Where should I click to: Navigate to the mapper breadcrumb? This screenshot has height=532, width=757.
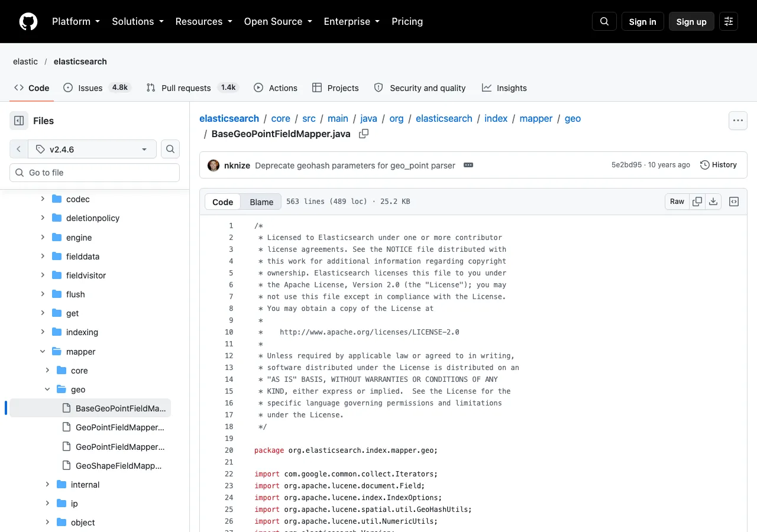536,118
